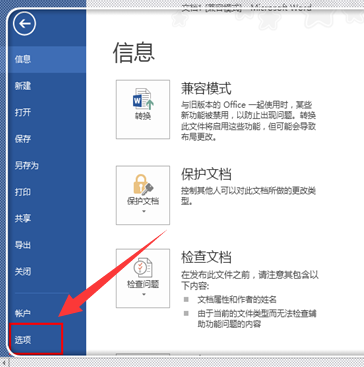Click the horizontal scrollbar left arrow
The width and height of the screenshot is (364, 367).
[5, 362]
